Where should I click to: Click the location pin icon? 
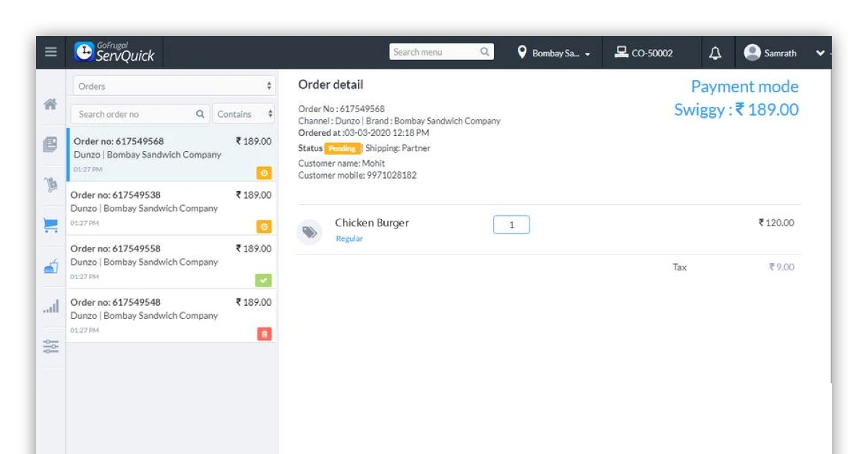coord(522,53)
